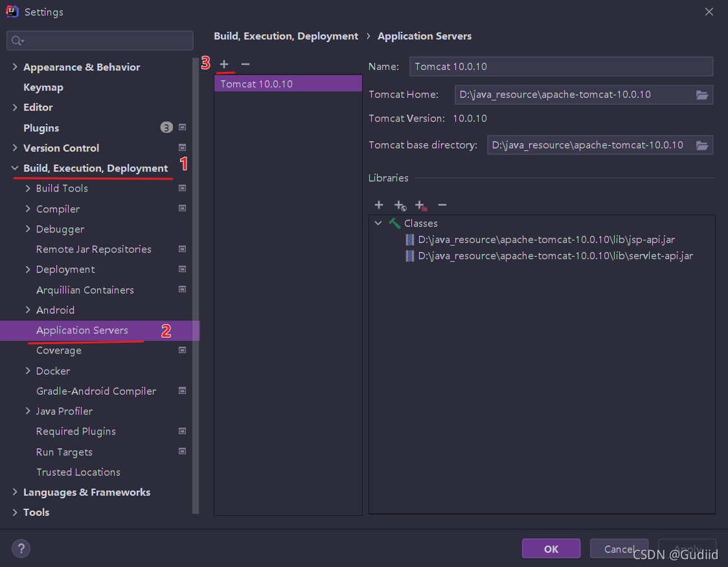Browse for Tomcat Home folder
Viewport: 728px width, 567px height.
pyautogui.click(x=702, y=95)
